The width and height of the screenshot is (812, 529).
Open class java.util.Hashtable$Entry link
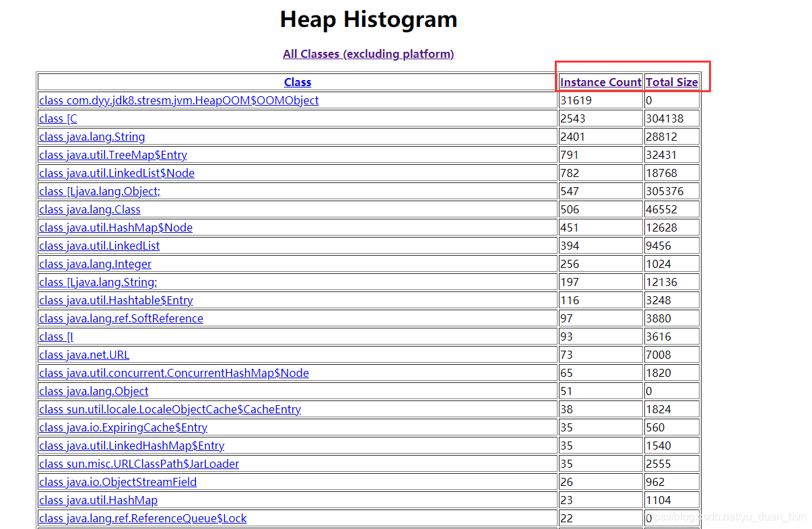pyautogui.click(x=116, y=300)
